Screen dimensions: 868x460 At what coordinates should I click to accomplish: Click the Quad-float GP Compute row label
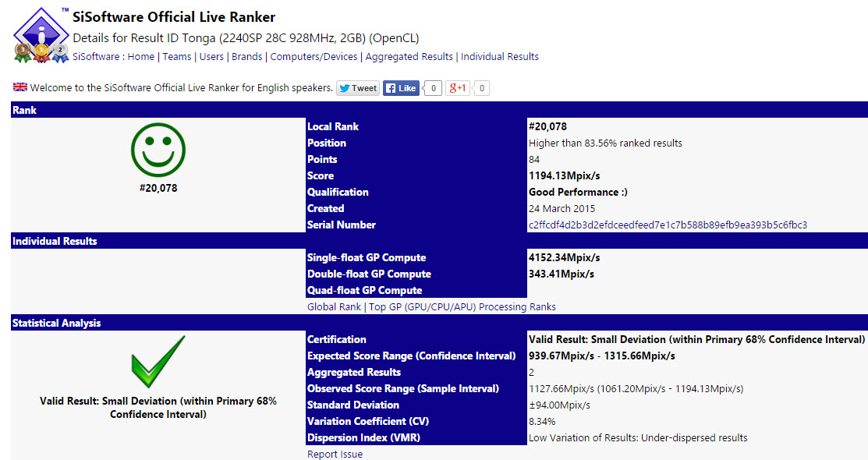coord(364,290)
